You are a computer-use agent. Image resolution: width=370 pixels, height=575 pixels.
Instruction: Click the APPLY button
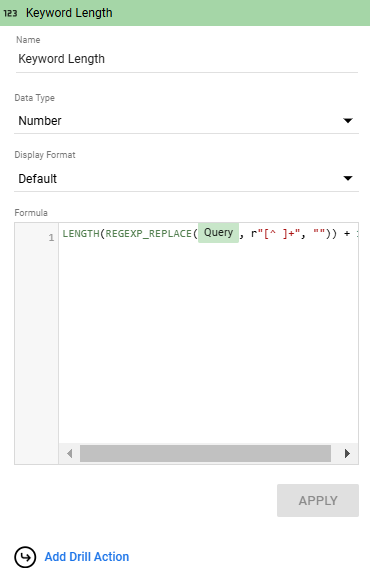point(318,501)
